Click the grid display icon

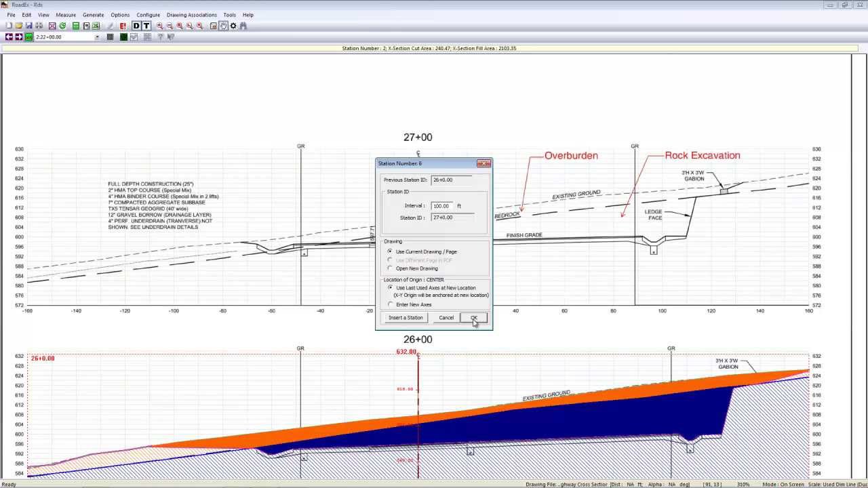click(110, 37)
